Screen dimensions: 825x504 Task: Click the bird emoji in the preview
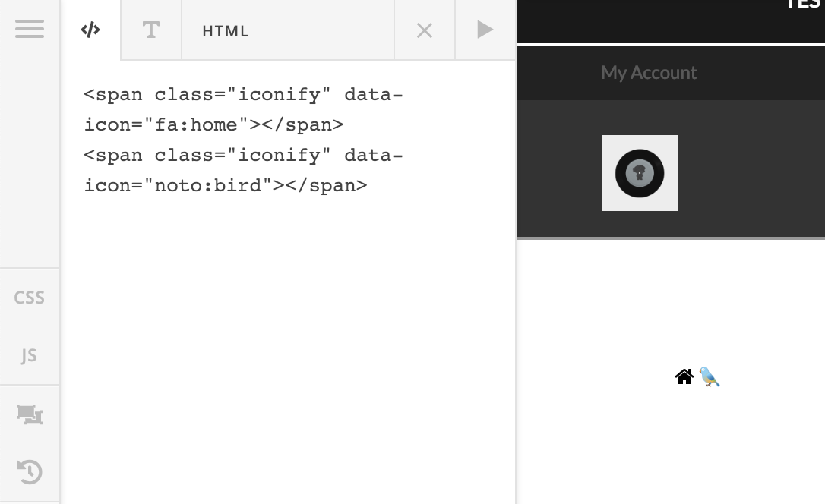coord(709,376)
